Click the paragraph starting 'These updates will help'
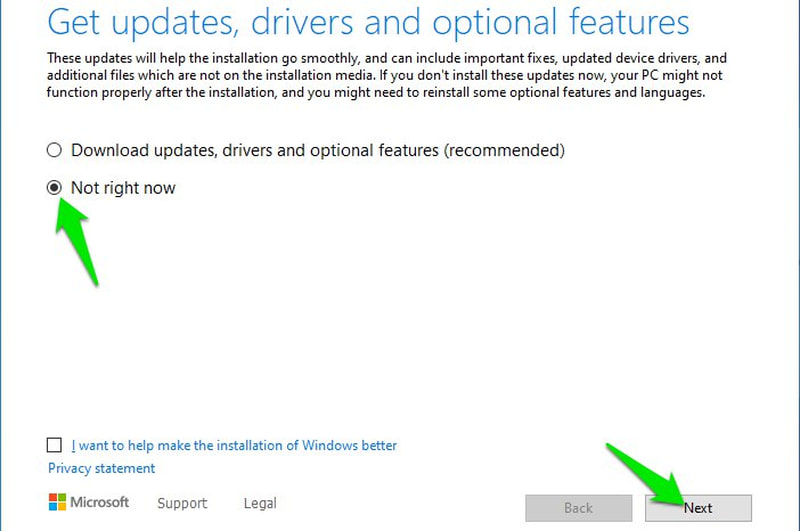 387,75
